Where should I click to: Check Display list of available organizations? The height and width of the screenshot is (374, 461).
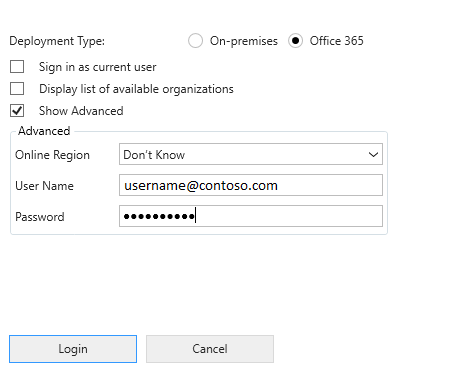click(x=17, y=89)
